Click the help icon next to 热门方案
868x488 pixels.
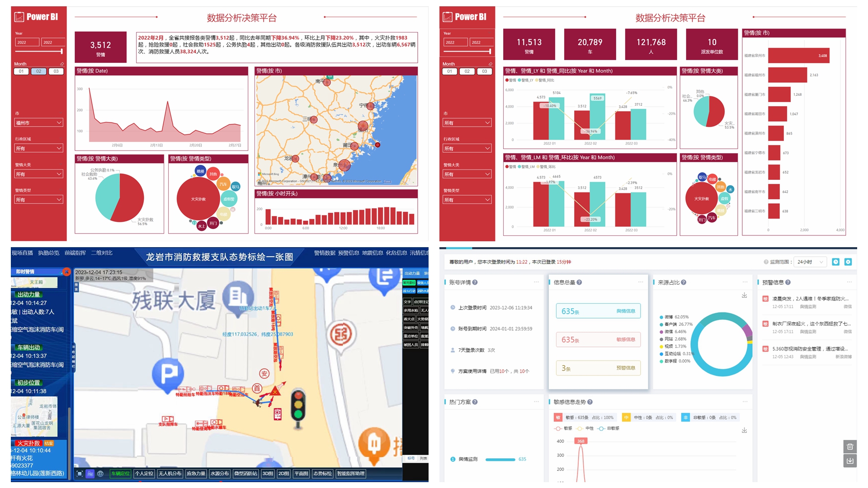pos(475,402)
